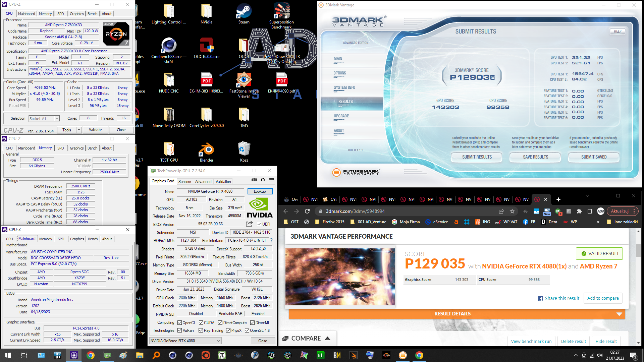Take GPU-Z screenshot with camera icon

pos(254,180)
